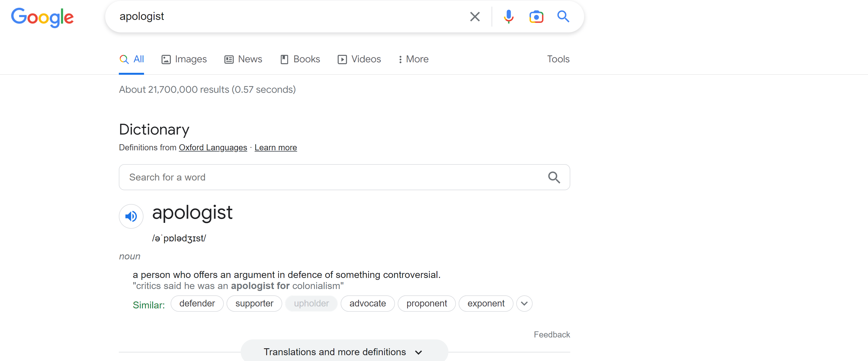Viewport: 868px width, 361px height.
Task: Expand the list of similar words
Action: pyautogui.click(x=524, y=303)
